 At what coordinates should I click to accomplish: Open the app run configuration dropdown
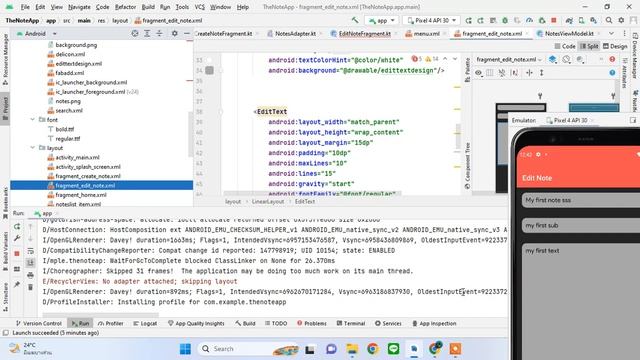tap(382, 20)
